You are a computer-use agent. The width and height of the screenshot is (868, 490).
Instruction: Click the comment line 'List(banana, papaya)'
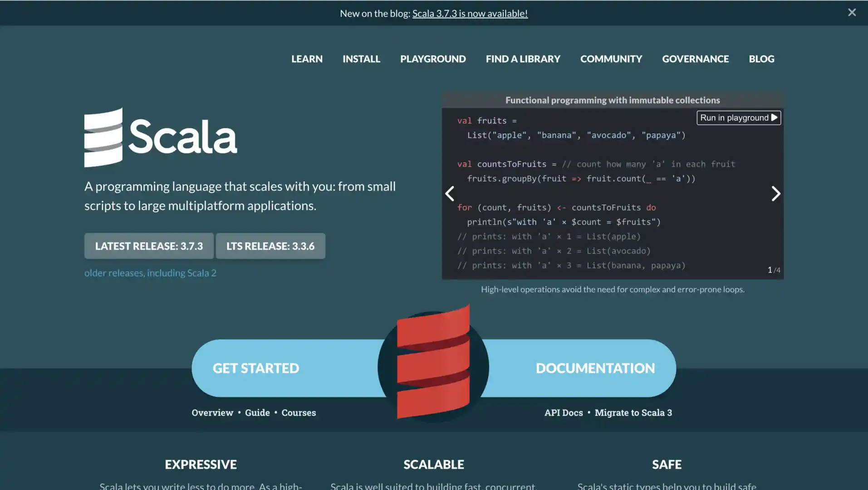(571, 265)
